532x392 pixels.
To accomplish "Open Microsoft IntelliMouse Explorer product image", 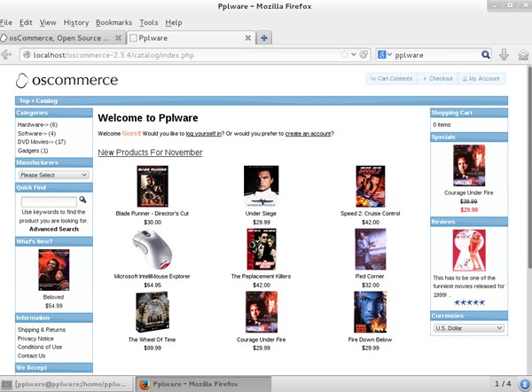I will (153, 249).
